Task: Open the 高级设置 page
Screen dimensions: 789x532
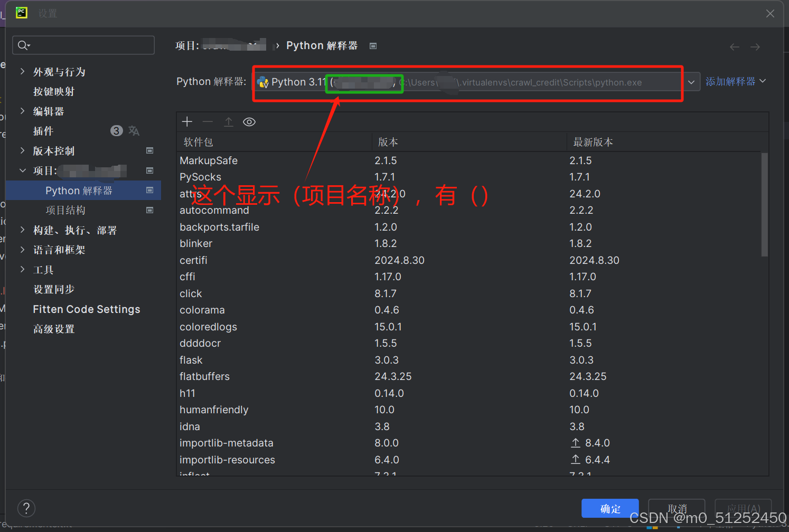Action: click(54, 329)
